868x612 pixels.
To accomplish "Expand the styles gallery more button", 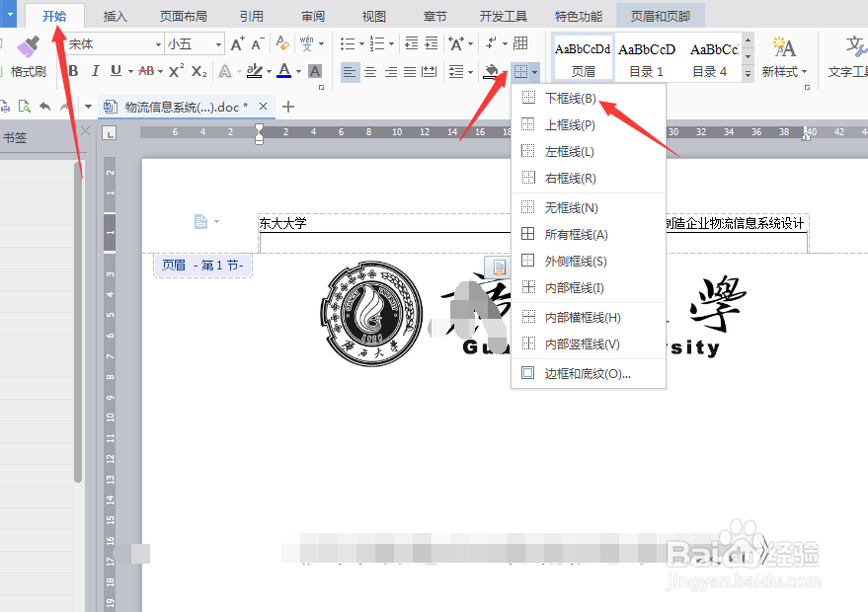I will (x=748, y=73).
